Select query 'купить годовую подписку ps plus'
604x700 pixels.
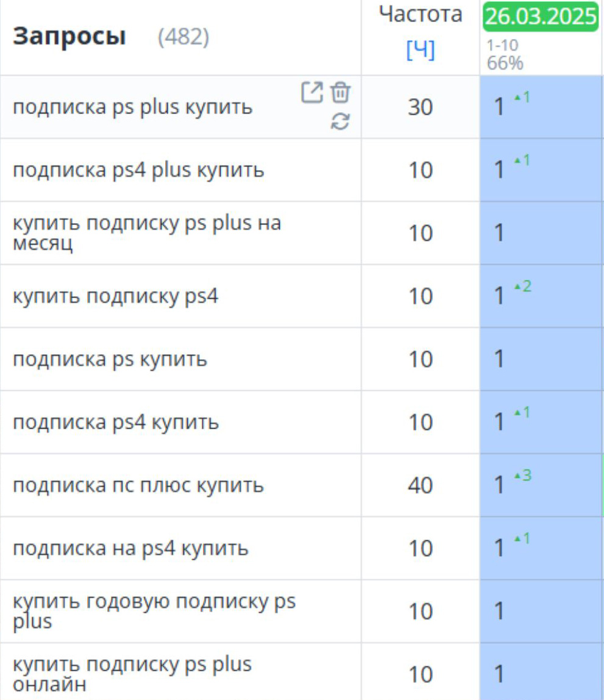(x=154, y=611)
